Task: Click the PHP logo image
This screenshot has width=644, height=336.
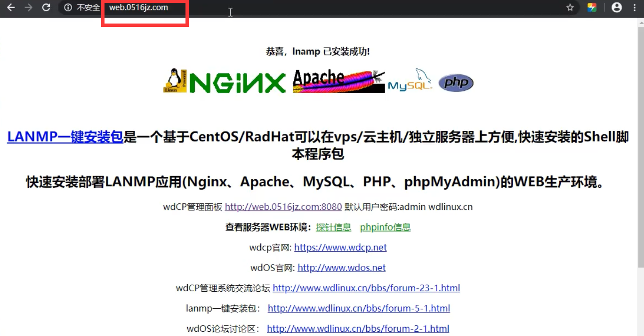Action: coord(456,83)
